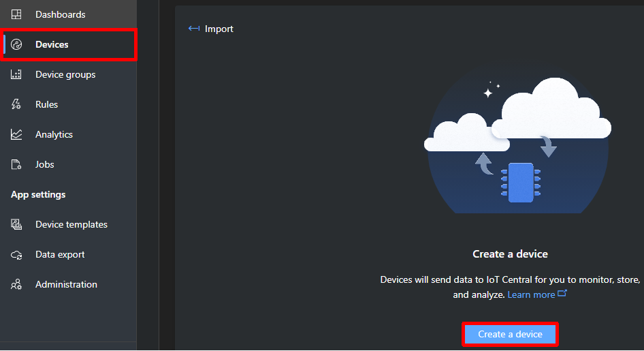This screenshot has width=644, height=351.
Task: Select Device groups in the sidebar
Action: 65,74
